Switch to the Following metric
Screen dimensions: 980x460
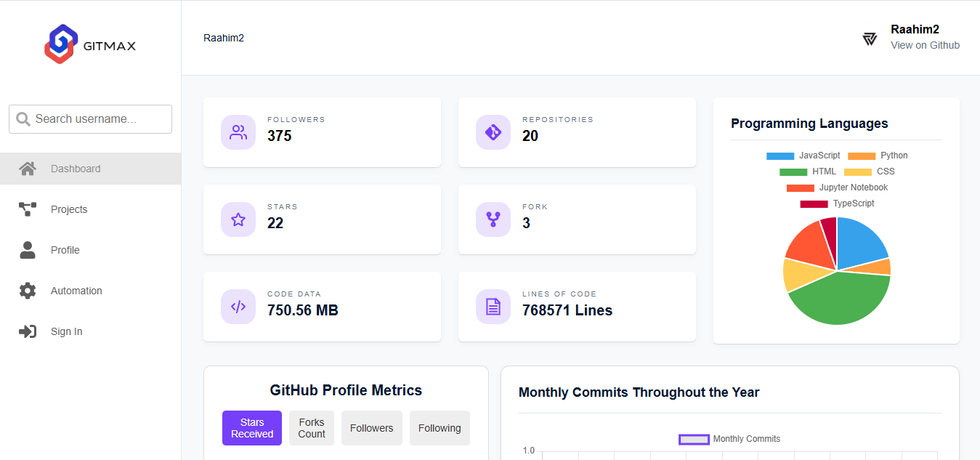(440, 428)
